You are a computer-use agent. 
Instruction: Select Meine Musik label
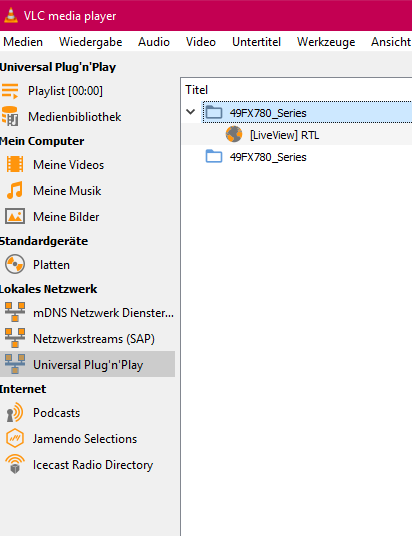[x=67, y=191]
